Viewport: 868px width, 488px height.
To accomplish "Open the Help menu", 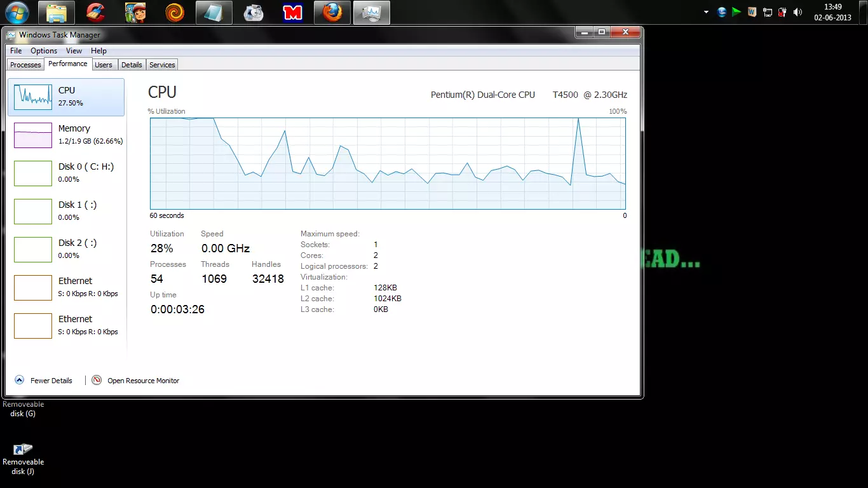I will 98,51.
